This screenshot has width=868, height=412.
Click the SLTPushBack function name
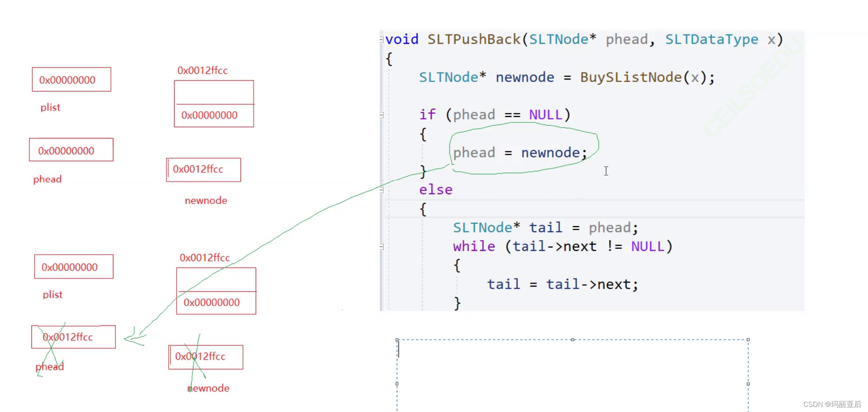474,39
